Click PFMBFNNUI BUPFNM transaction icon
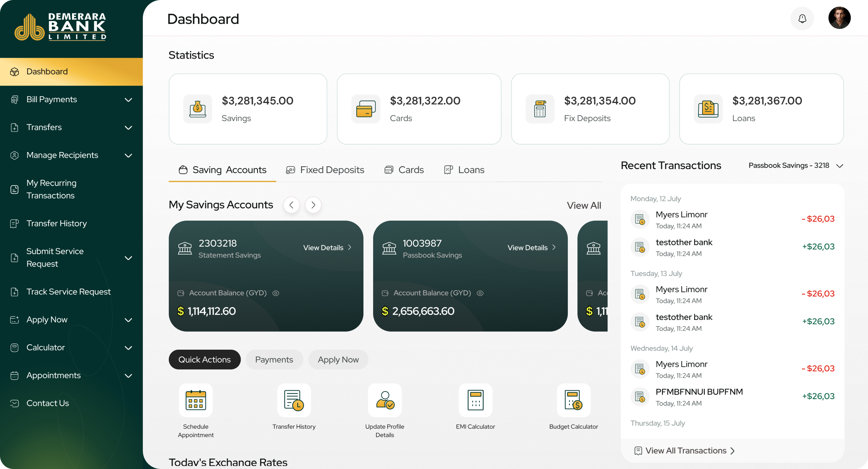 pos(640,397)
